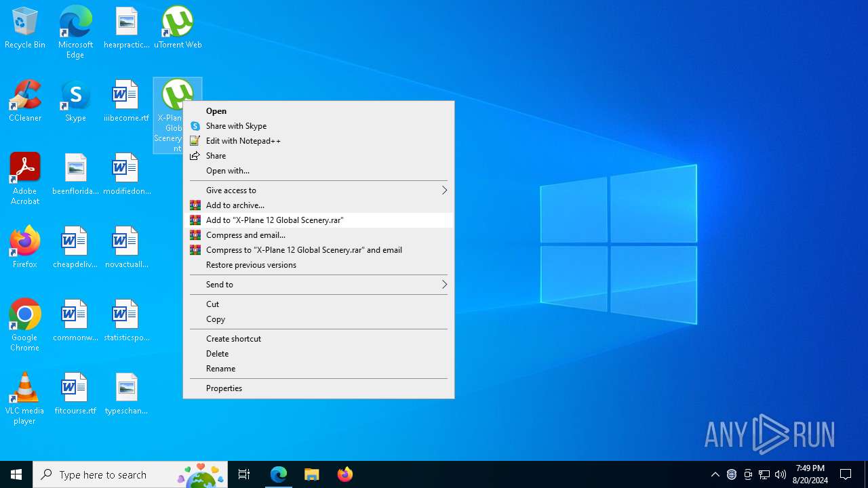This screenshot has width=868, height=488.
Task: Click the Share context menu entry
Action: pos(319,156)
